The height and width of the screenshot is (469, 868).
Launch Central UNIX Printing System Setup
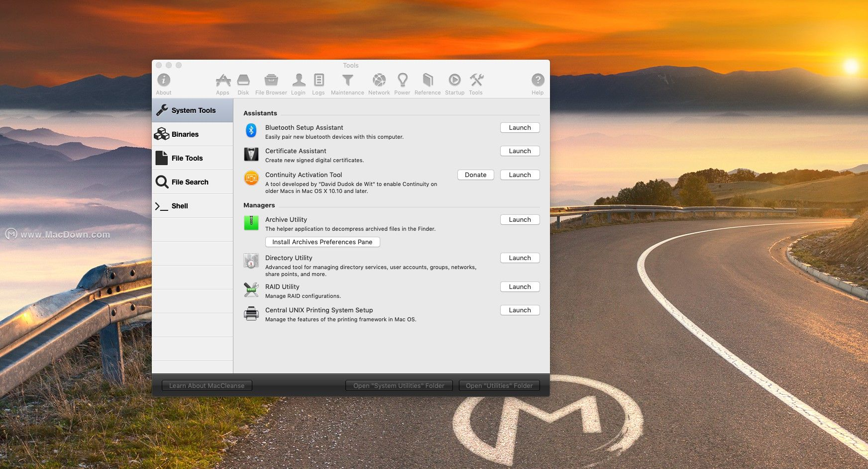point(520,310)
